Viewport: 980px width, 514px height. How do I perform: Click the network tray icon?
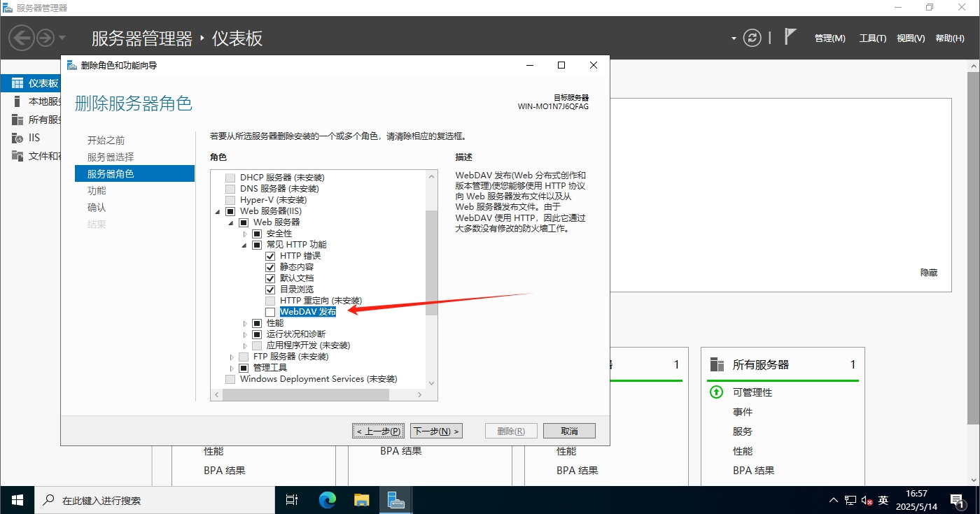coord(850,501)
